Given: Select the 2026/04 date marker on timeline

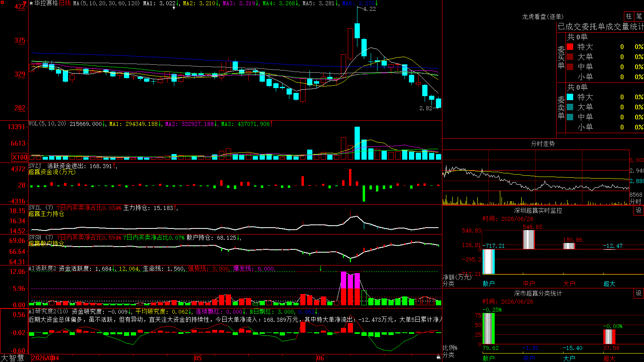Looking at the screenshot, I should pyautogui.click(x=45, y=358).
